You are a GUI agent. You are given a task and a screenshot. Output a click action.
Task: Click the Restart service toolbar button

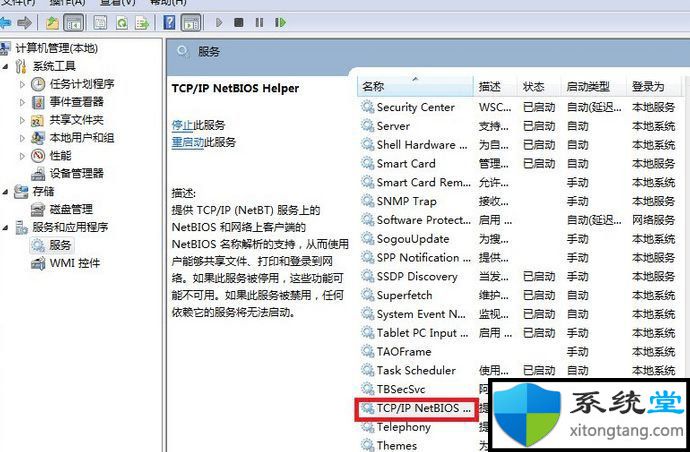[x=280, y=22]
